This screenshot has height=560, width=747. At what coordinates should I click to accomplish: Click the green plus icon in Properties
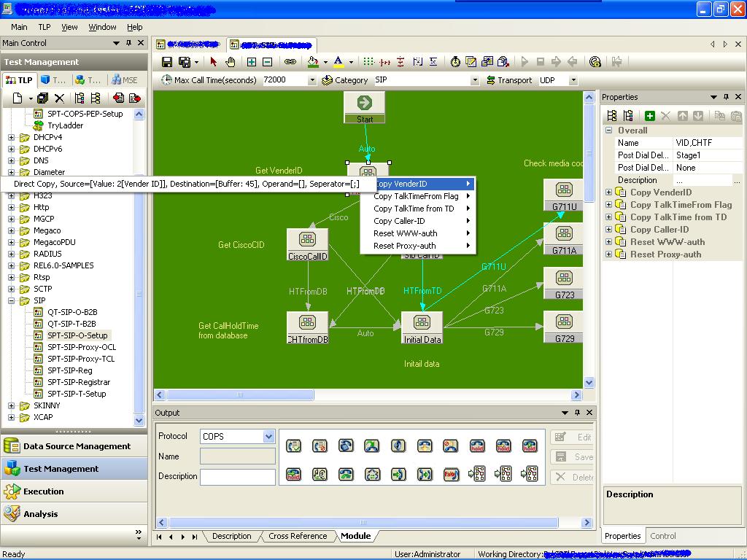tap(650, 116)
